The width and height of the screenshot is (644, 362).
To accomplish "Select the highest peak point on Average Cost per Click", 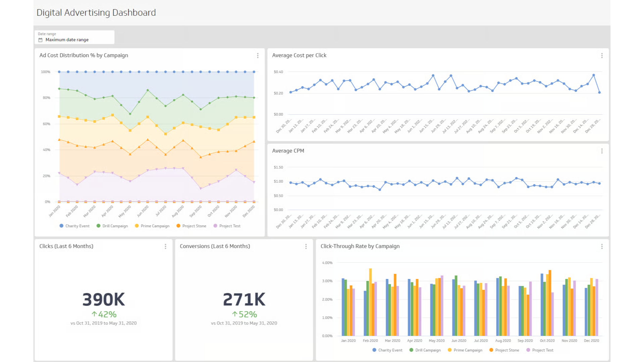I will coord(593,75).
